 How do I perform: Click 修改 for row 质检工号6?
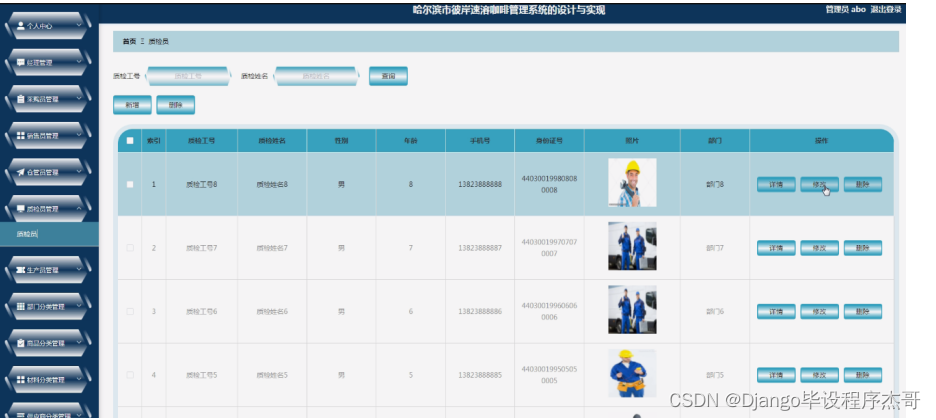click(819, 311)
